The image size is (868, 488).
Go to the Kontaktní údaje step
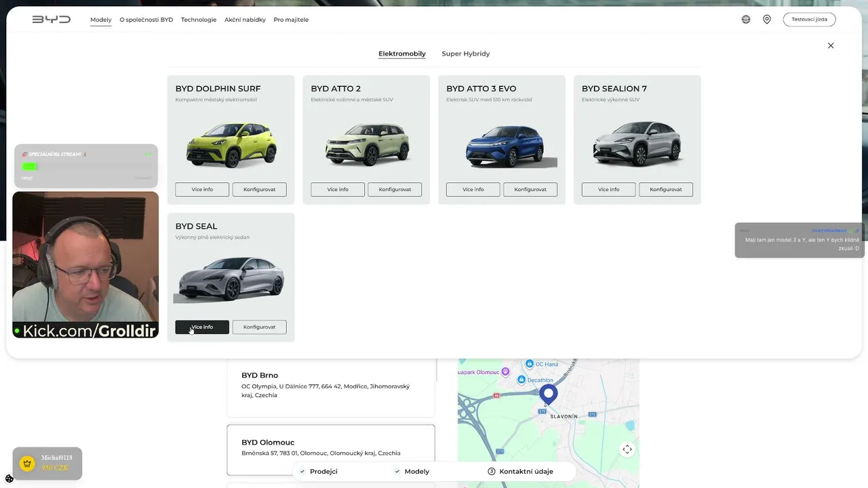click(x=521, y=472)
